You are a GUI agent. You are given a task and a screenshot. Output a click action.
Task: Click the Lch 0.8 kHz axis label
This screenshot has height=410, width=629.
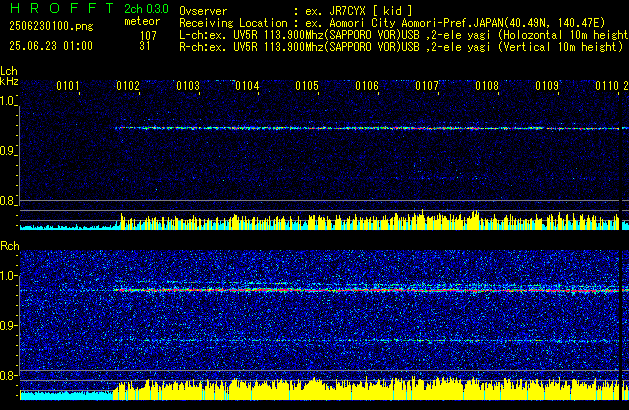tap(8, 201)
